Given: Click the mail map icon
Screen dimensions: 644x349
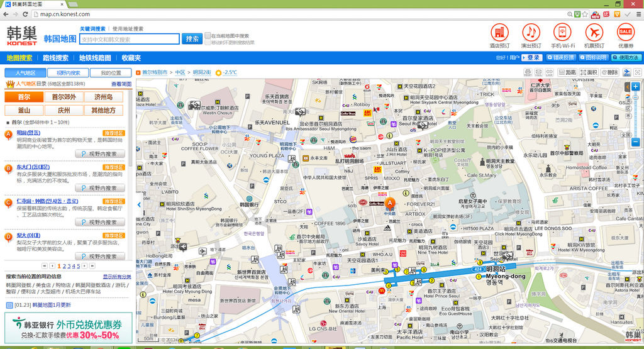Looking at the screenshot, I should 539,72.
